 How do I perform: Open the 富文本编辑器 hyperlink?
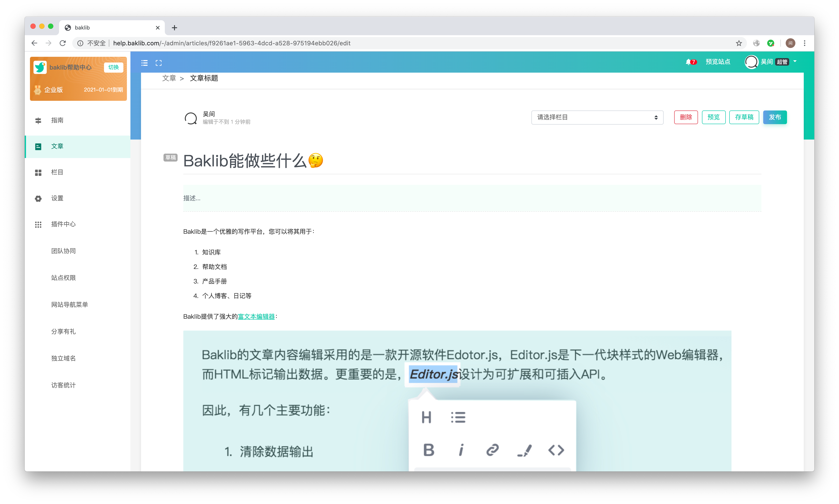(x=256, y=316)
